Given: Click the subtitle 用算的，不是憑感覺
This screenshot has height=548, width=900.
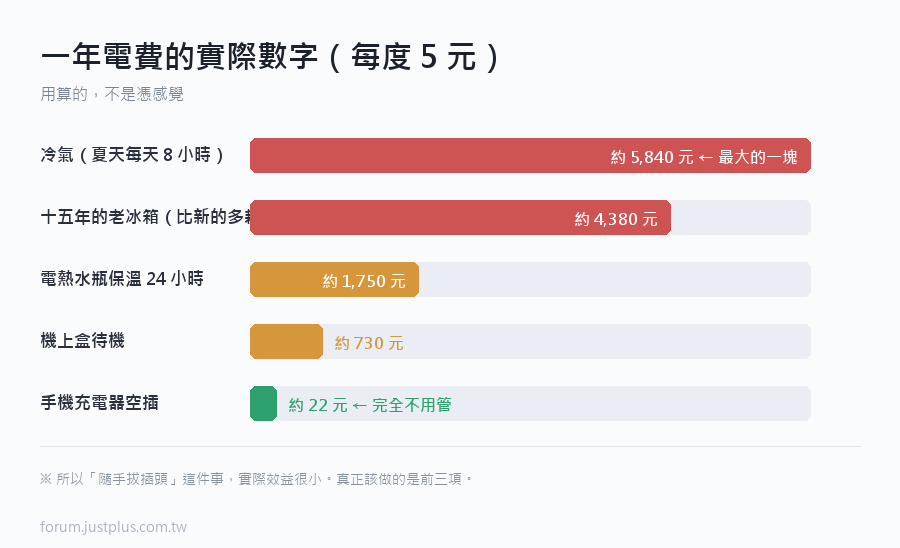Looking at the screenshot, I should tap(112, 94).
